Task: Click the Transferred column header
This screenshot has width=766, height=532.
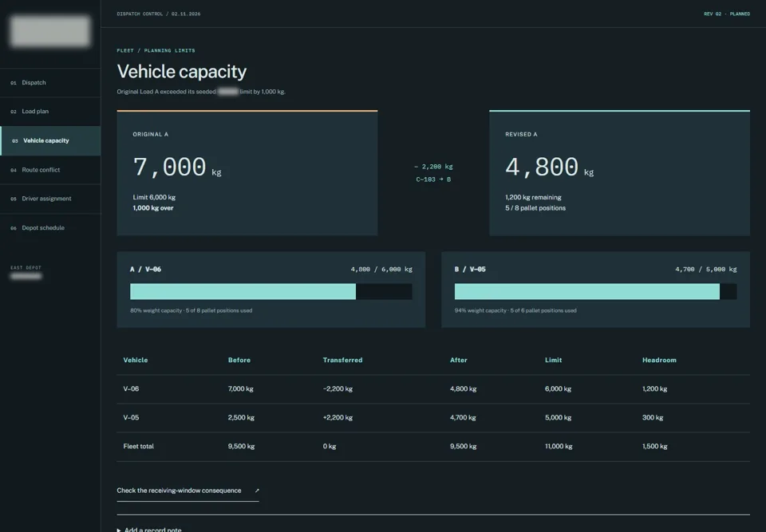Action: coord(342,360)
